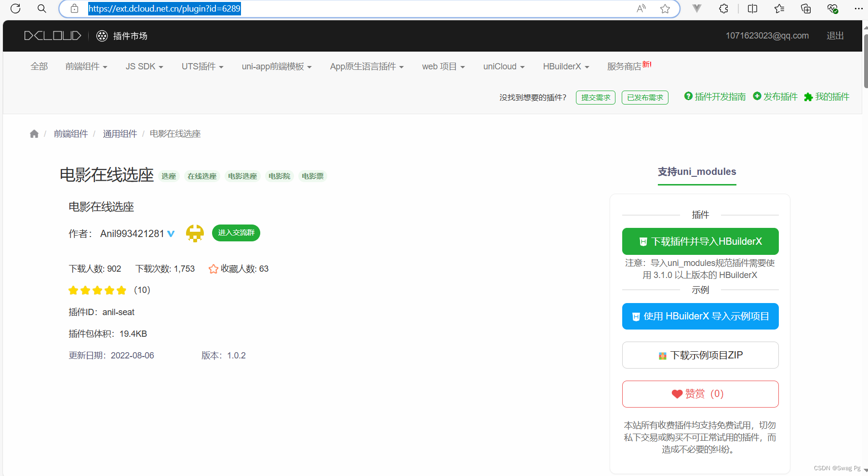Select the 支持uni_modules tab
This screenshot has width=868, height=476.
697,172
